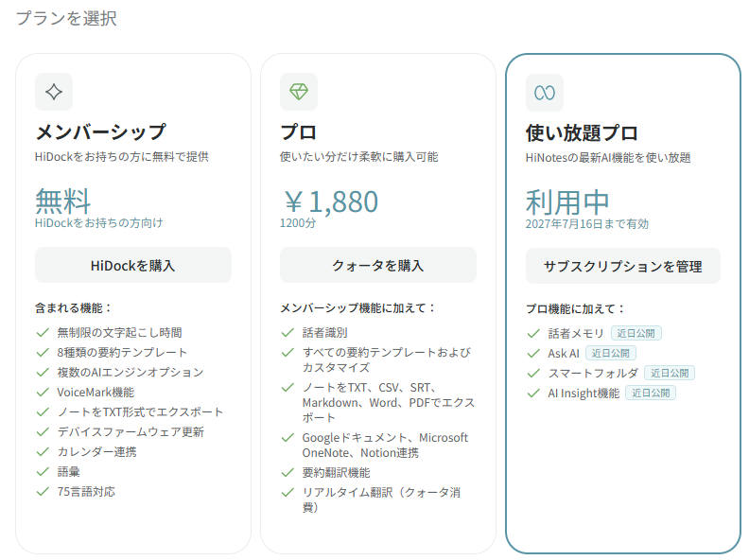The width and height of the screenshot is (749, 560).
Task: Click the infinity icon on 使い放題プロ card
Action: [x=545, y=93]
